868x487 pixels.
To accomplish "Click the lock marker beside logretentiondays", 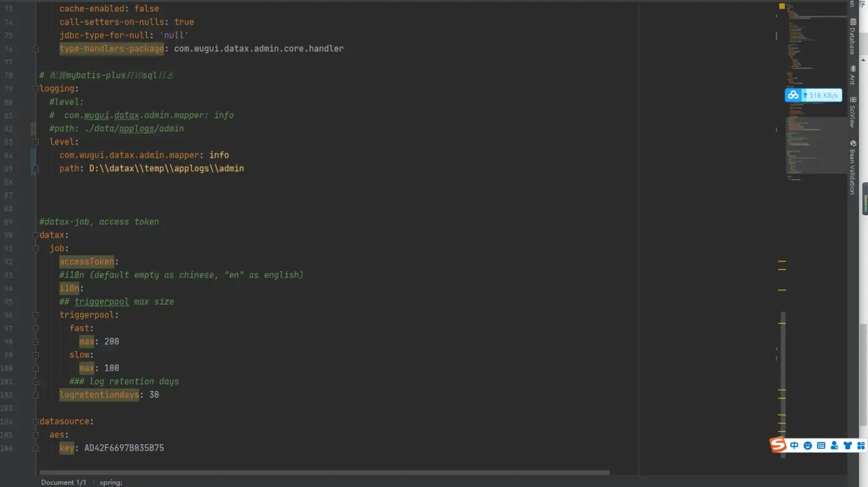I will 35,394.
